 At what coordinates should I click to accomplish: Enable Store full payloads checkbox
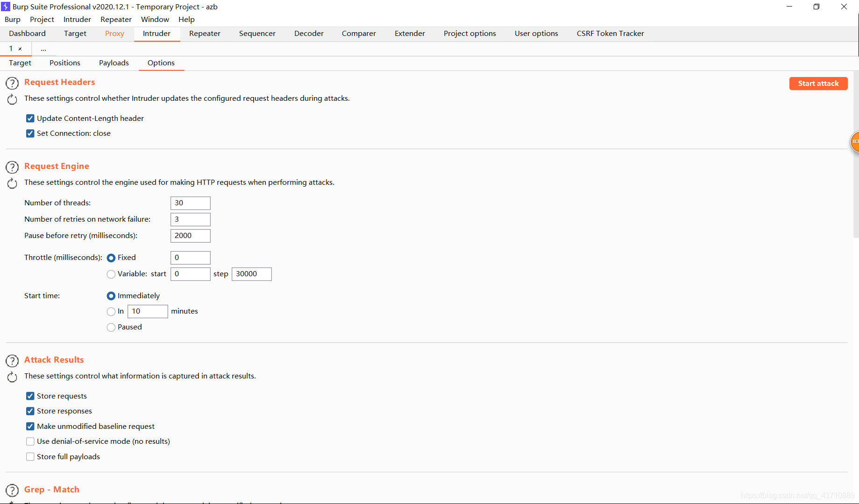coord(30,457)
